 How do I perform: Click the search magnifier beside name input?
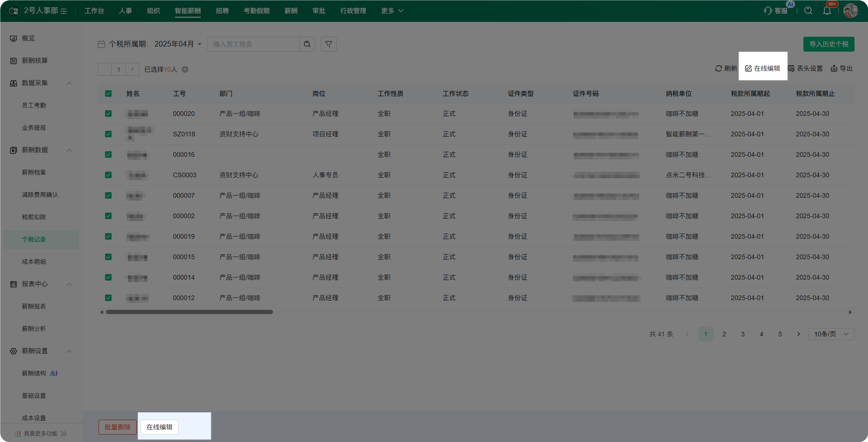coord(307,44)
